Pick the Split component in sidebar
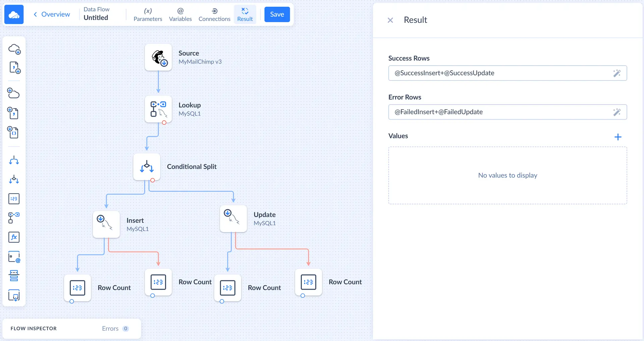Screen dimensions: 644x341 [14, 160]
